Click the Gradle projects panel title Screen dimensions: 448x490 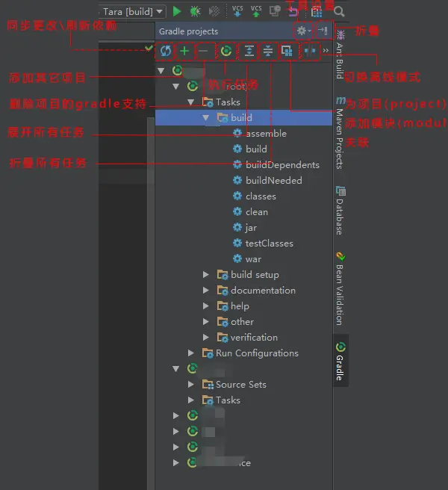pyautogui.click(x=188, y=31)
